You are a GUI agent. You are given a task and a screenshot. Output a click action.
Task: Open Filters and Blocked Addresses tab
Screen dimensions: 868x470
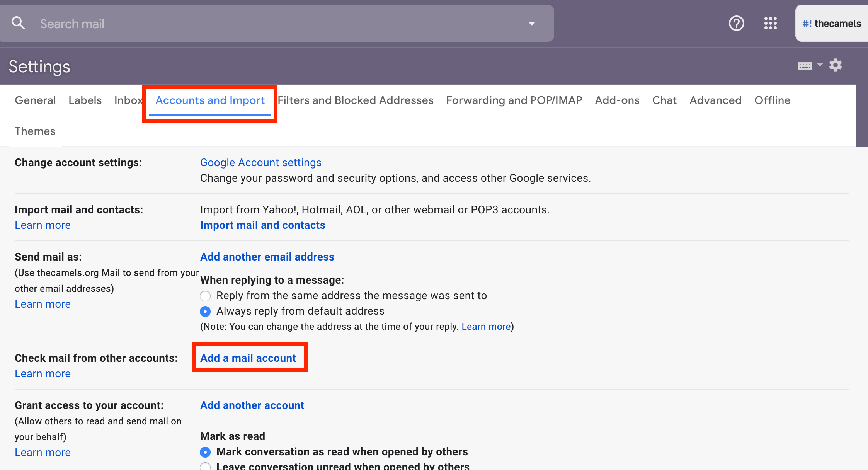[356, 100]
